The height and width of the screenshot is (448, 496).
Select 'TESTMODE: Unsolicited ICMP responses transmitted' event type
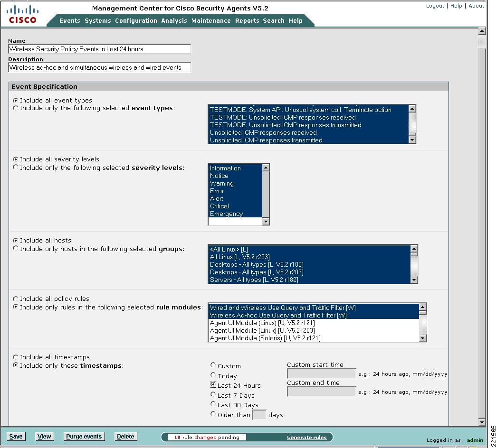pyautogui.click(x=308, y=125)
